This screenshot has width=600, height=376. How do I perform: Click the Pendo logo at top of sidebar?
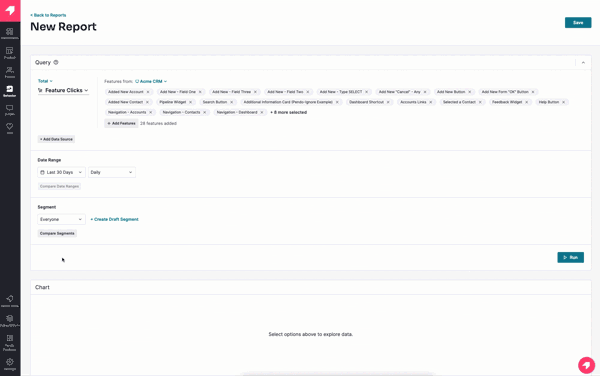point(10,10)
